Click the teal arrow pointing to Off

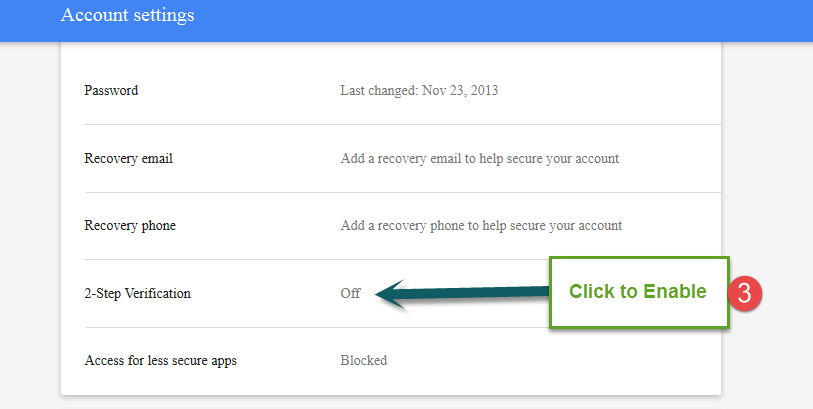click(x=461, y=294)
